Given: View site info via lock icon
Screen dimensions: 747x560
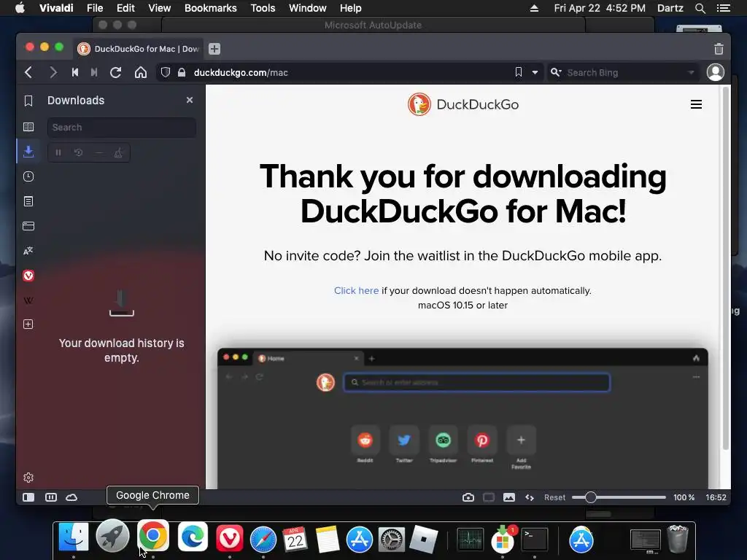Looking at the screenshot, I should click(x=182, y=72).
